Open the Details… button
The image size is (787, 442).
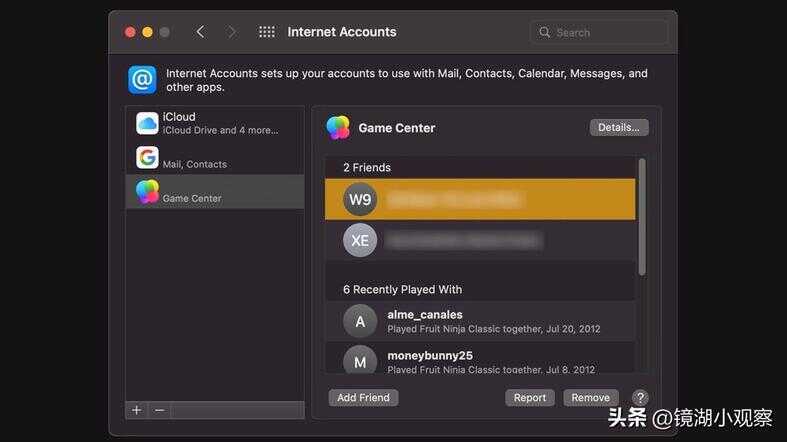click(x=619, y=128)
